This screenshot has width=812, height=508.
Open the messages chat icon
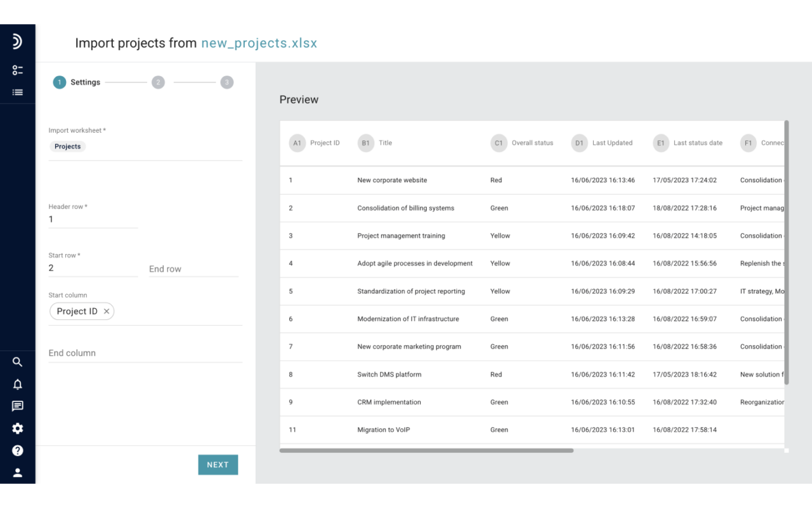18,406
